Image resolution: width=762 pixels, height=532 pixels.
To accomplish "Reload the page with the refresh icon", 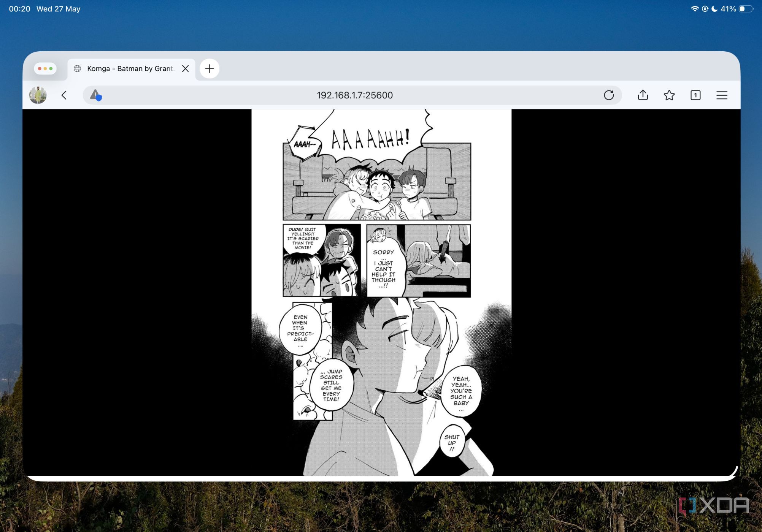I will coord(609,95).
